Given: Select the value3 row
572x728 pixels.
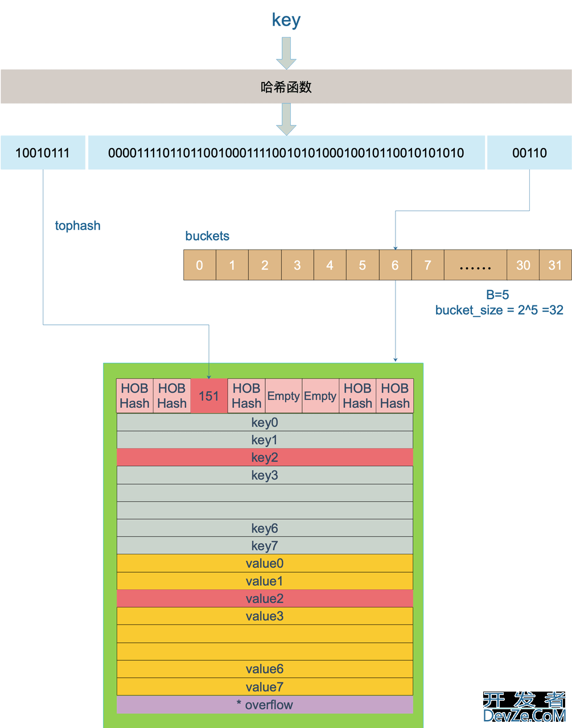Looking at the screenshot, I should 265,617.
